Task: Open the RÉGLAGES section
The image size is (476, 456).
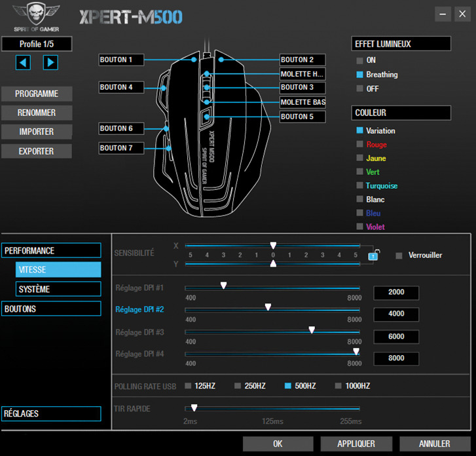Action: point(51,414)
